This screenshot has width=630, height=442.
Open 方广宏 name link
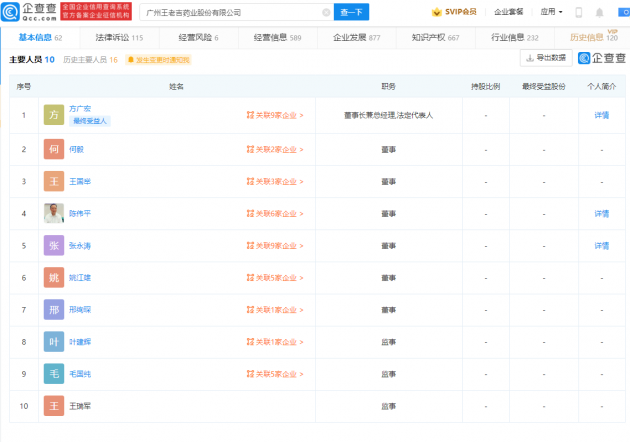coord(80,108)
